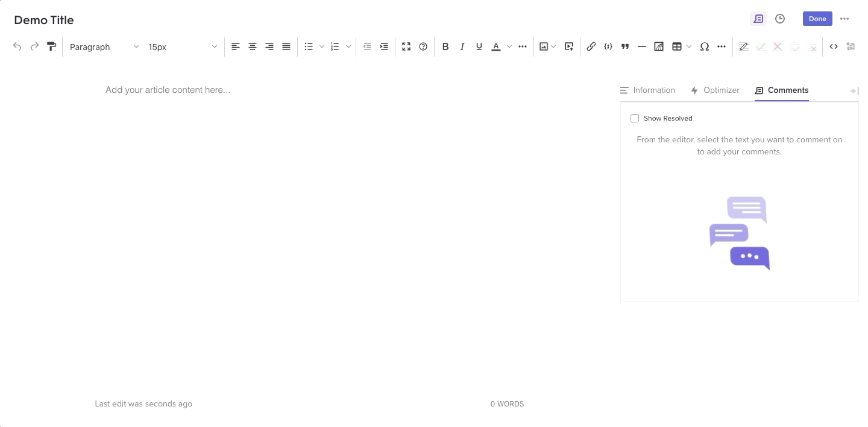
Task: Insert an image
Action: [x=544, y=46]
